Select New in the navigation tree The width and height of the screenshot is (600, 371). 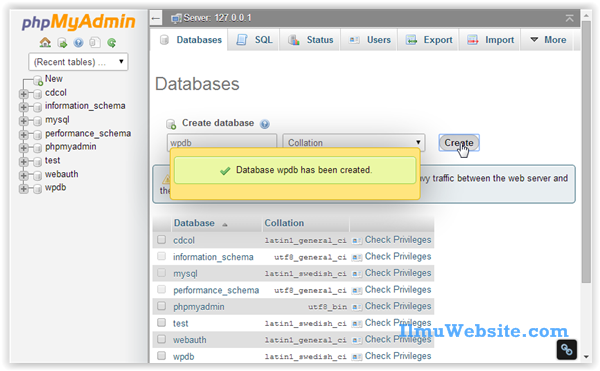54,79
